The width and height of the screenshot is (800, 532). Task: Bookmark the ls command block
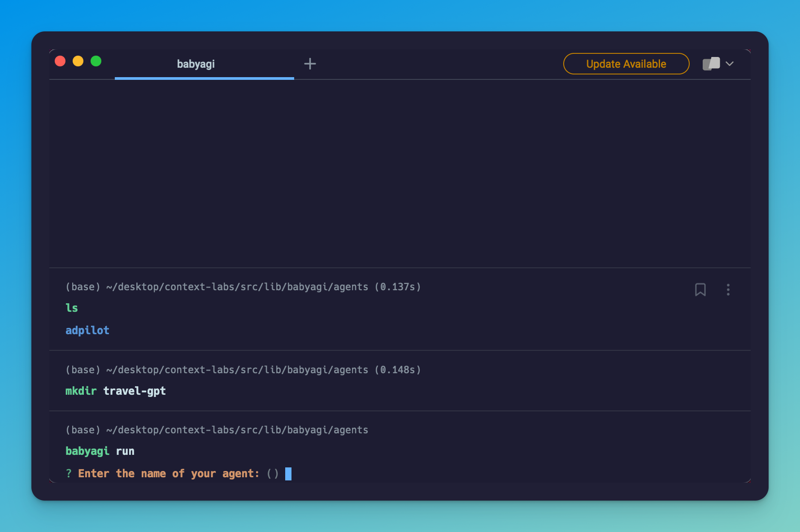700,289
